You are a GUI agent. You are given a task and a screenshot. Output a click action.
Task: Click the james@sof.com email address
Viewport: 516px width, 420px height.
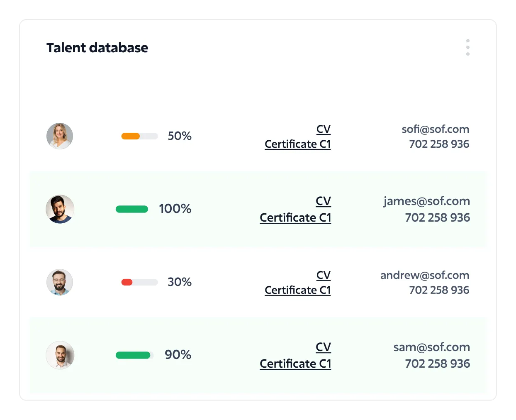(x=426, y=201)
